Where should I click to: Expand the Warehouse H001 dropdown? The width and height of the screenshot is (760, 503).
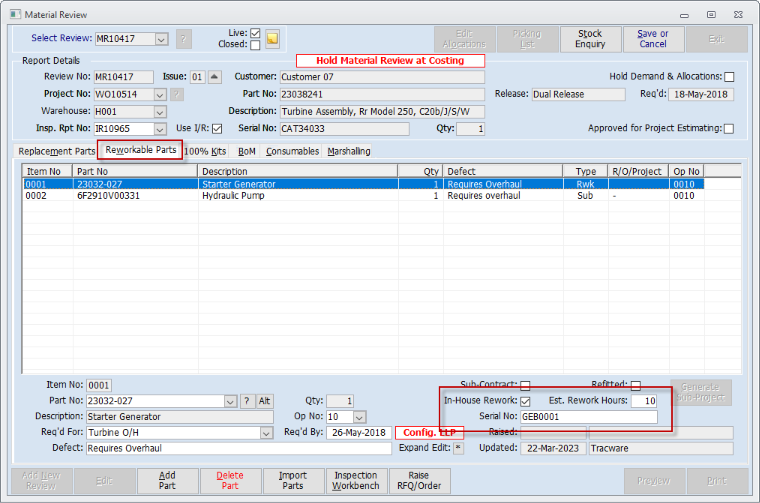click(160, 112)
